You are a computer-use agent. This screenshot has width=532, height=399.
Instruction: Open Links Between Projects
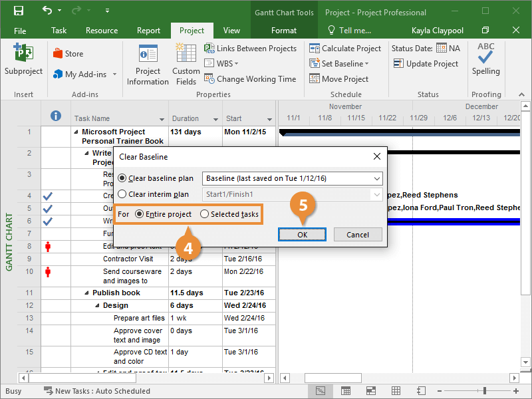click(250, 49)
